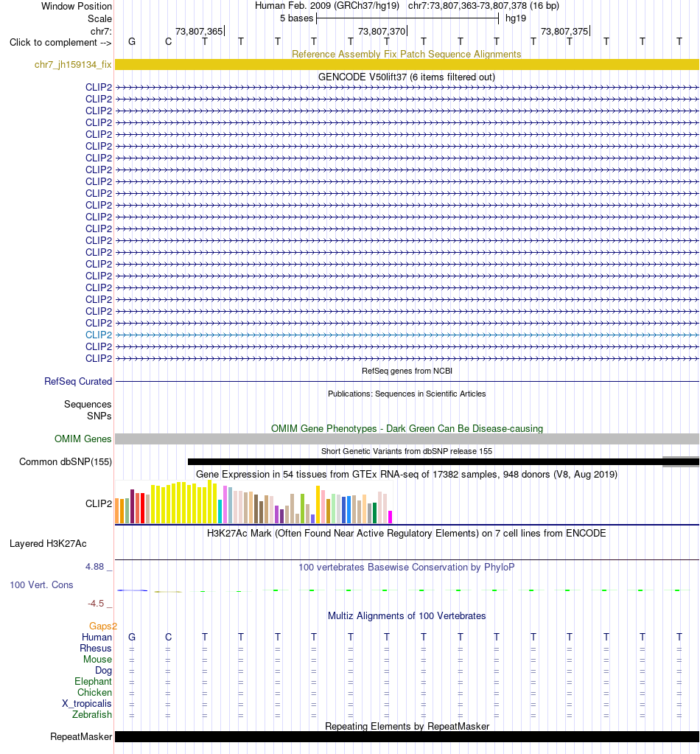Click the magenta bar ending the GTEx chart

(391, 517)
